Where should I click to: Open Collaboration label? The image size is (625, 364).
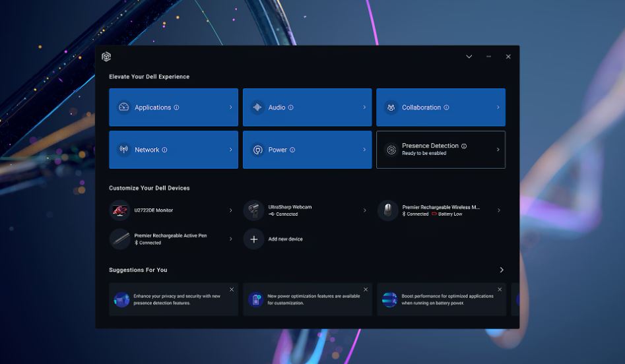[421, 107]
